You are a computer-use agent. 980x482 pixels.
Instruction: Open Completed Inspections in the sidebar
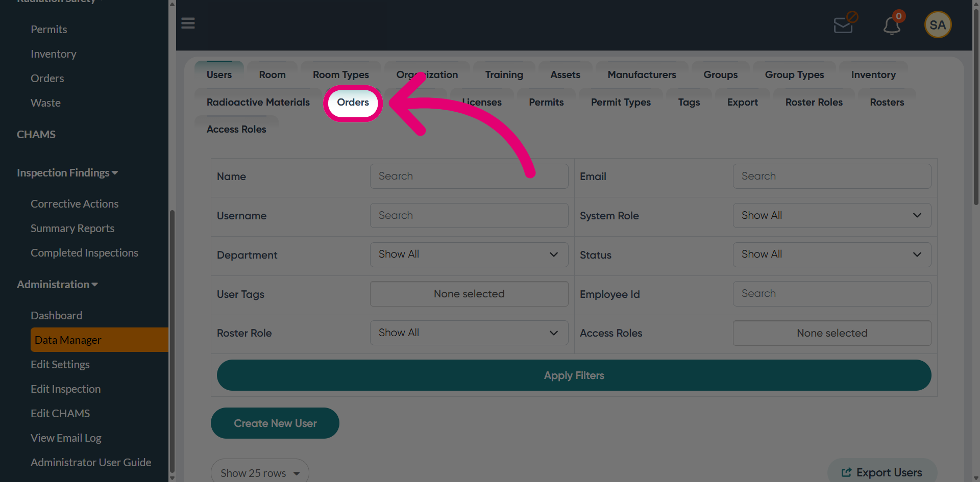tap(84, 253)
